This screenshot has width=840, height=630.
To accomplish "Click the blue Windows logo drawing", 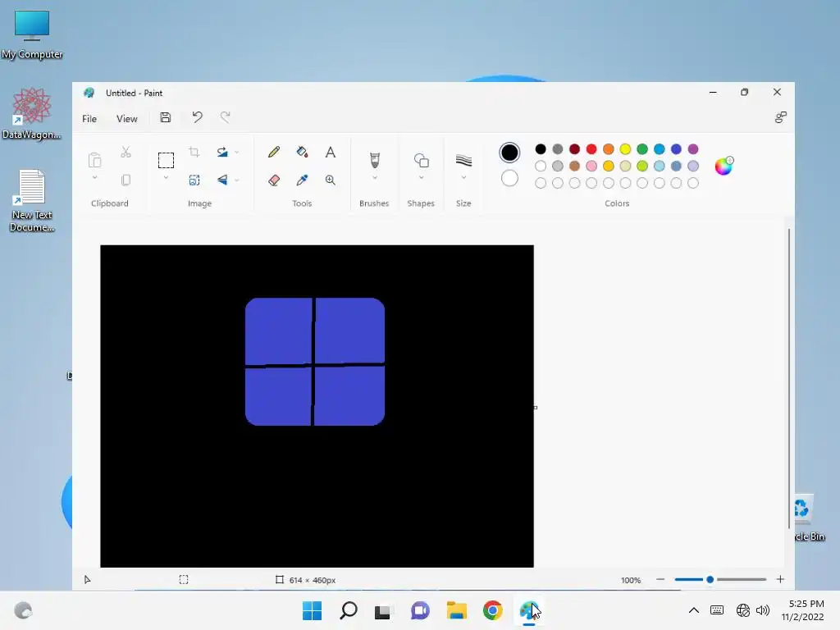I will (x=315, y=362).
